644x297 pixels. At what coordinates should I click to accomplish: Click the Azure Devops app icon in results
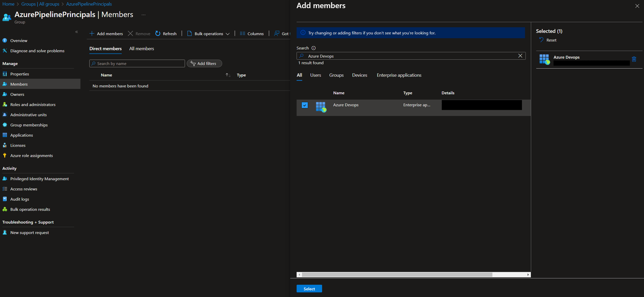tap(321, 107)
